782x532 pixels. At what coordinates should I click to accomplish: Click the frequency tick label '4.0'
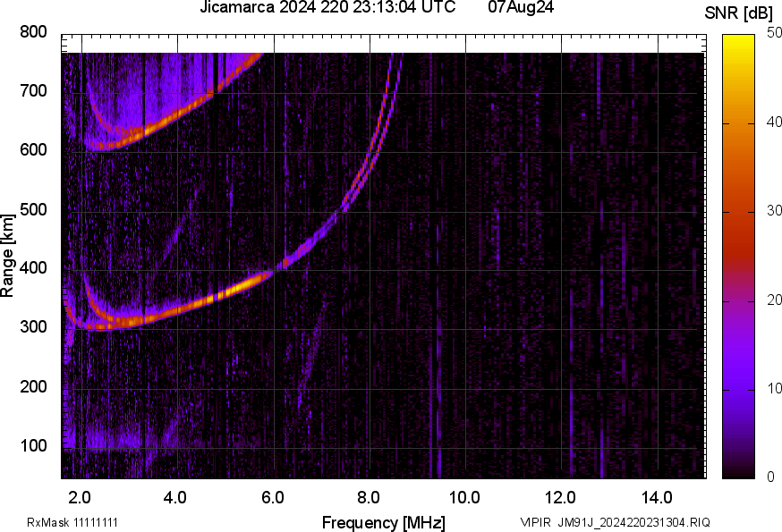175,498
